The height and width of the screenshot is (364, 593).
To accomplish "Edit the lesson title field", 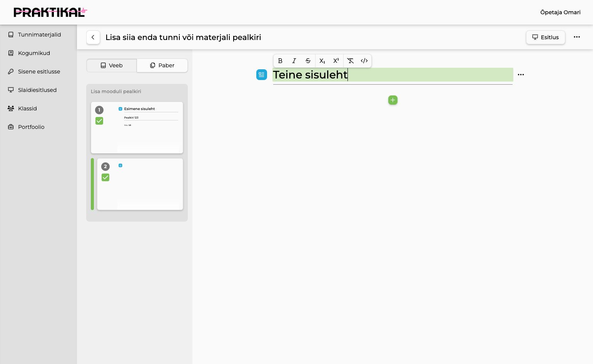I will (183, 37).
